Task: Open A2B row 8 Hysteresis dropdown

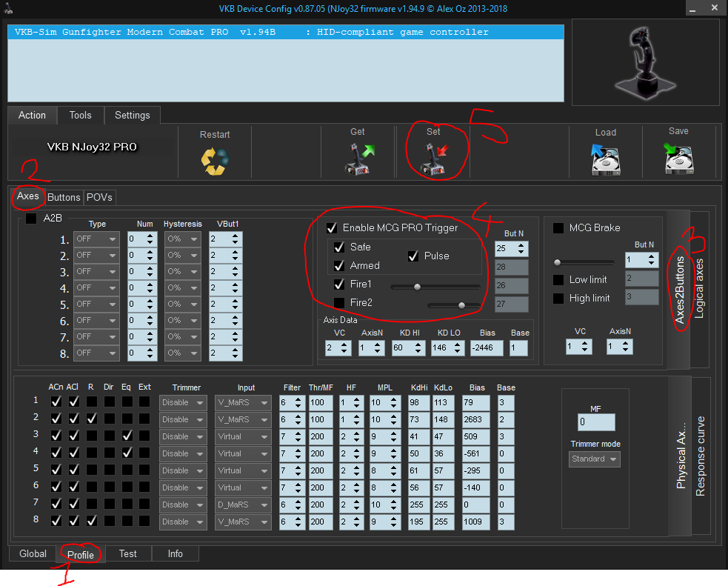Action: click(x=183, y=353)
